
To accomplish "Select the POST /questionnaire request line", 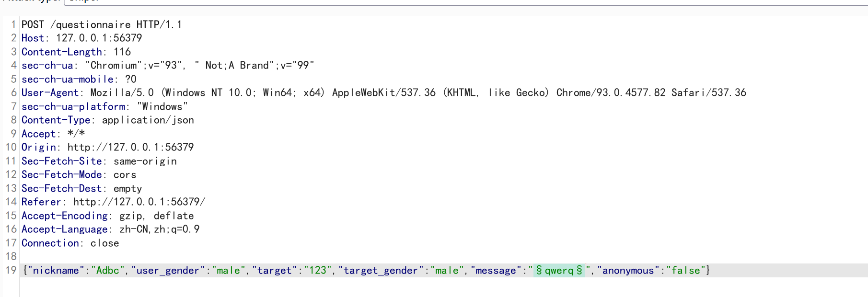I will tap(101, 24).
